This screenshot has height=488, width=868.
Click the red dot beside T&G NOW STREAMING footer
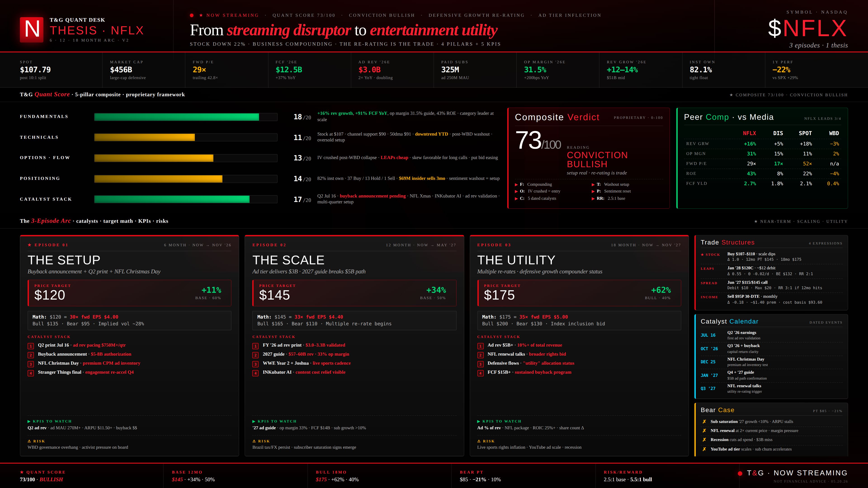click(x=740, y=473)
